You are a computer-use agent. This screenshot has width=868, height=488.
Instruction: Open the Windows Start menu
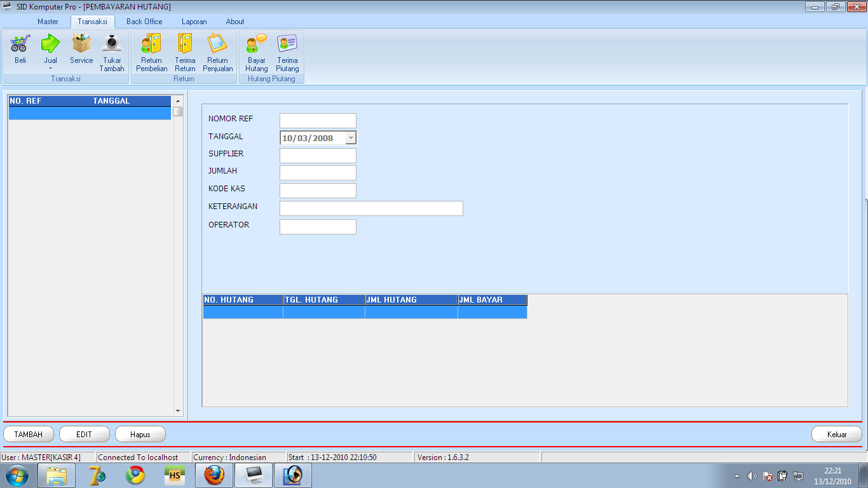pos(17,475)
